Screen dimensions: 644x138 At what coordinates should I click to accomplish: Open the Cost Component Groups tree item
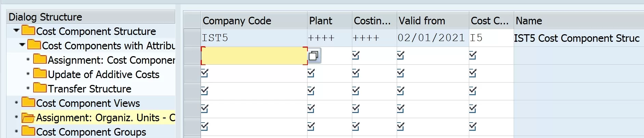click(91, 132)
